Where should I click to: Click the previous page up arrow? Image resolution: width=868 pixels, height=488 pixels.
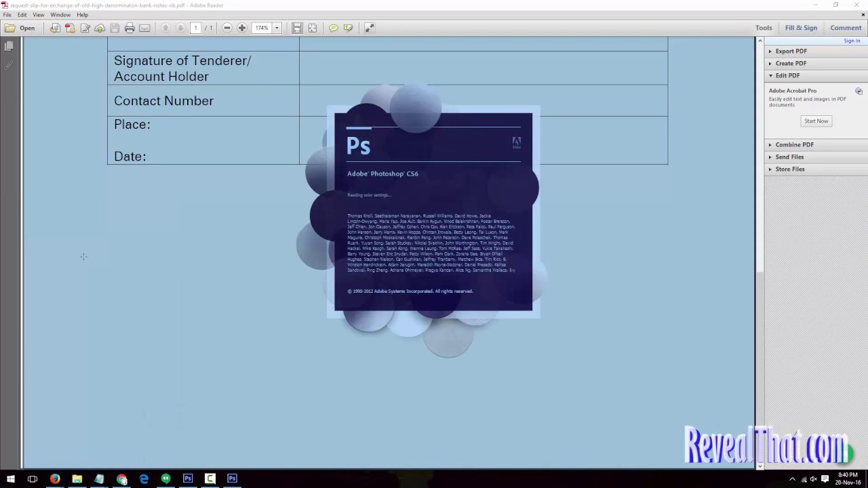tap(165, 28)
